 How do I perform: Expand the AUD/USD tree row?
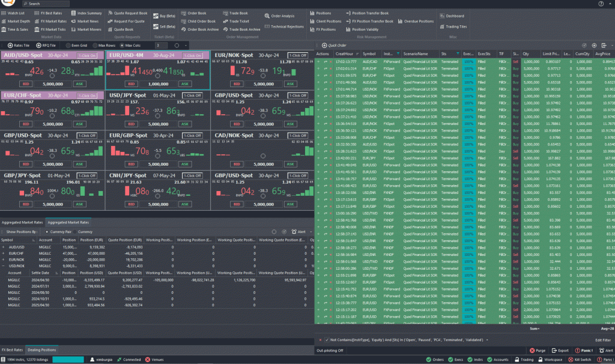[x=4, y=247]
